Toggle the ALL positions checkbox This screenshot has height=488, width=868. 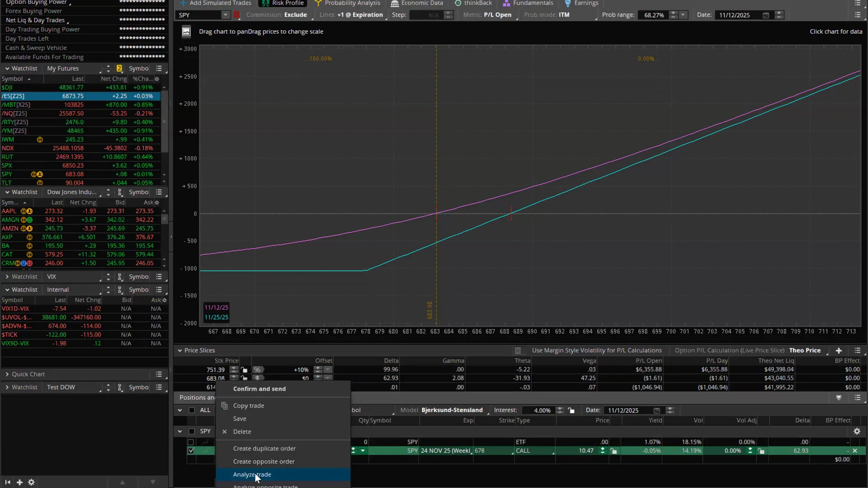click(192, 410)
